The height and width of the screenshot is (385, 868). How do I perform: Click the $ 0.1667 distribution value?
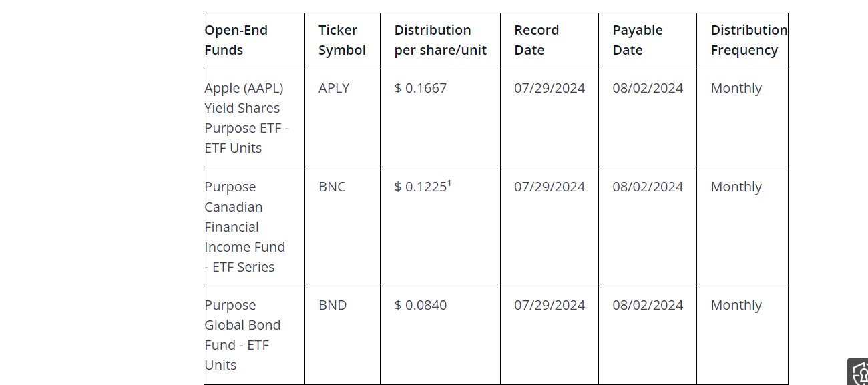click(421, 88)
